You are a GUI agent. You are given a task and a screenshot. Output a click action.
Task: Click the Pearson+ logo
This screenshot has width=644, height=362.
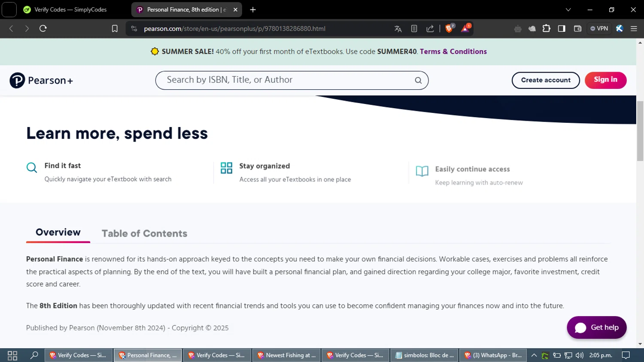point(41,80)
